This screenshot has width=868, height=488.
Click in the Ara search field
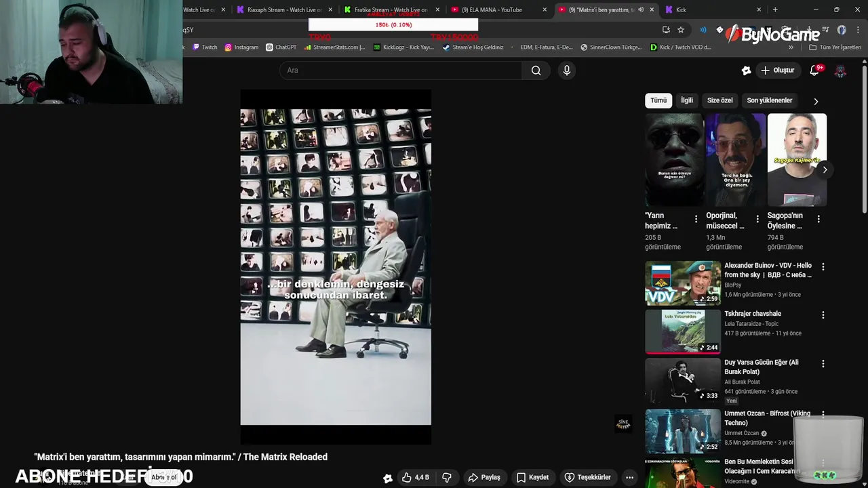[x=401, y=70]
